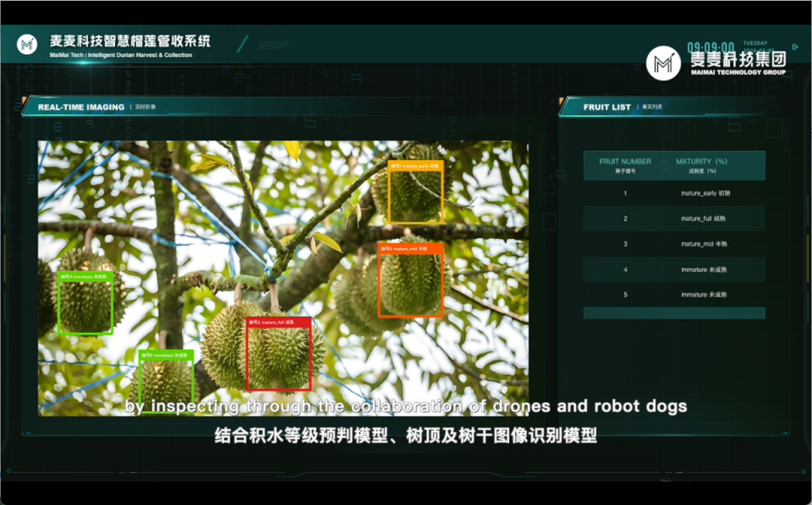Click the MATURITY (%) column header
The height and width of the screenshot is (505, 812).
[x=701, y=165]
